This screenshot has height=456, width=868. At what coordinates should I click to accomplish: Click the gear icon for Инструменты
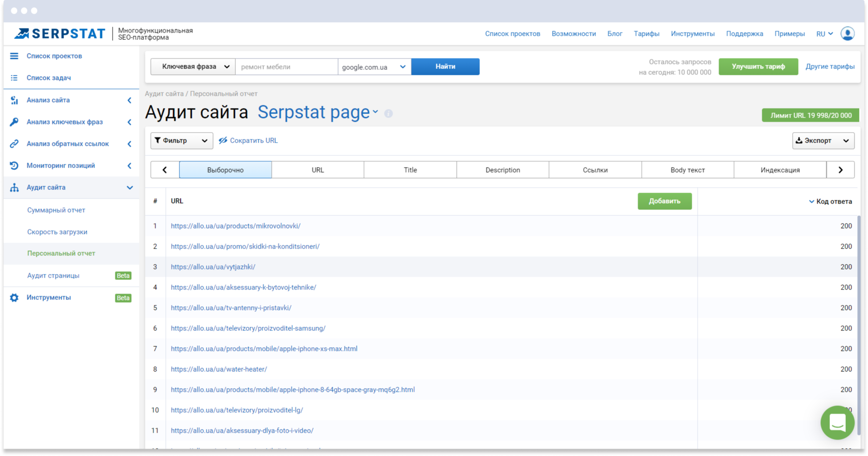tap(14, 298)
